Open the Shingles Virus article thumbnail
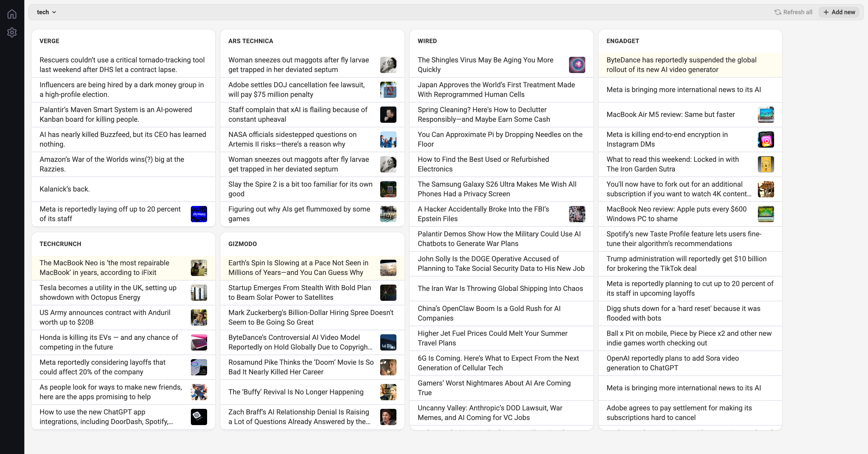Viewport: 868px width, 454px height. (x=577, y=65)
